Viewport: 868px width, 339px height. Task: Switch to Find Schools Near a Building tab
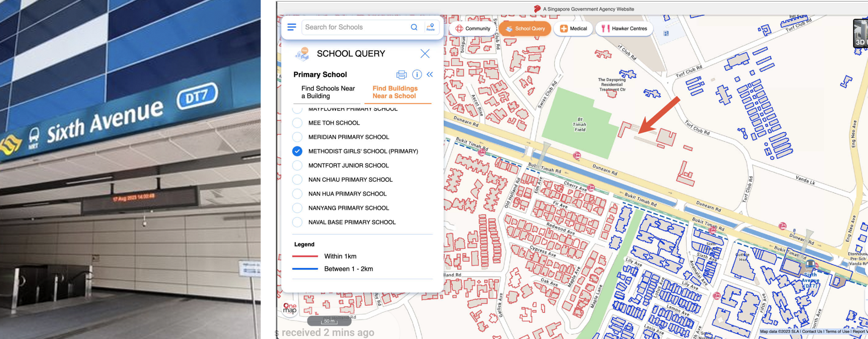(x=328, y=92)
